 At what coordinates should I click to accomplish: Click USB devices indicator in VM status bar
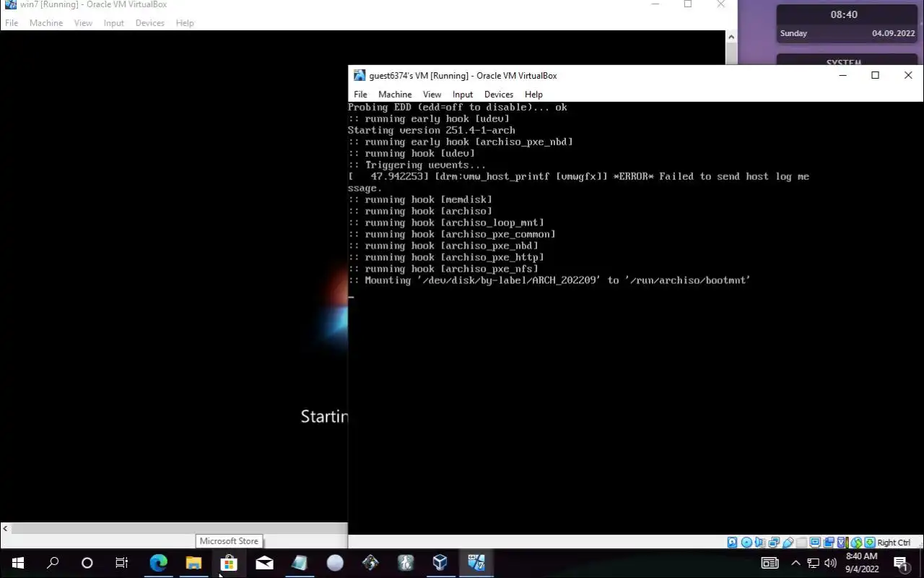pyautogui.click(x=788, y=542)
